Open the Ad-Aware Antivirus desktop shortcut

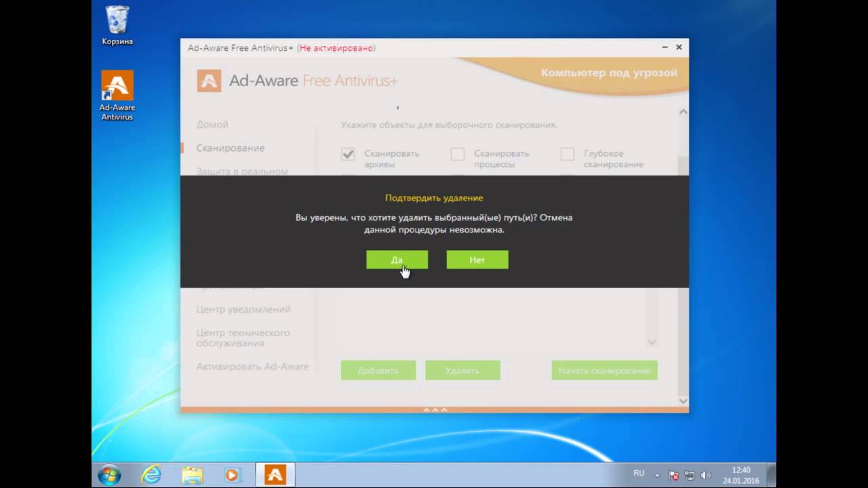coord(117,96)
